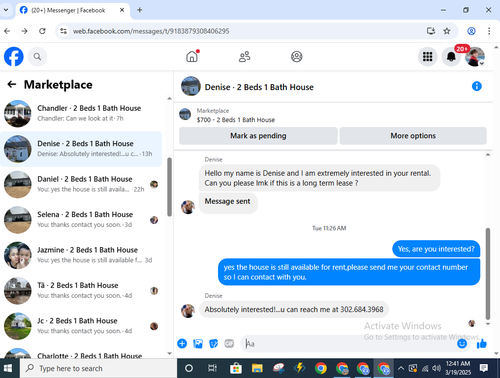Click the conversation list scrollbar
This screenshot has width=500, height=378.
tap(169, 187)
